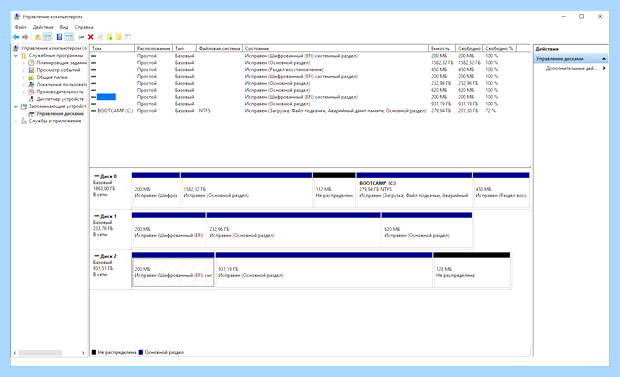This screenshot has width=620, height=377.
Task: Select Управление дисками in the tree
Action: point(60,114)
